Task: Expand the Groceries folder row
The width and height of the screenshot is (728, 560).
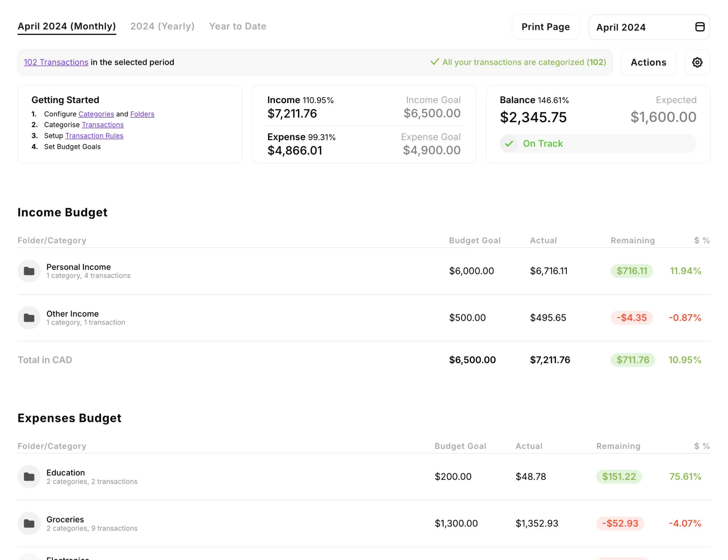Action: coord(65,520)
